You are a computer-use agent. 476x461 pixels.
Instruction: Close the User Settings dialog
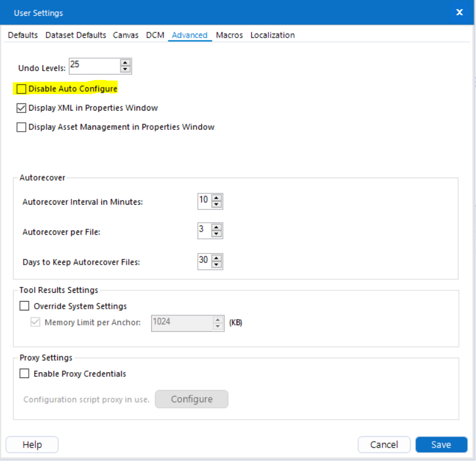pyautogui.click(x=459, y=12)
